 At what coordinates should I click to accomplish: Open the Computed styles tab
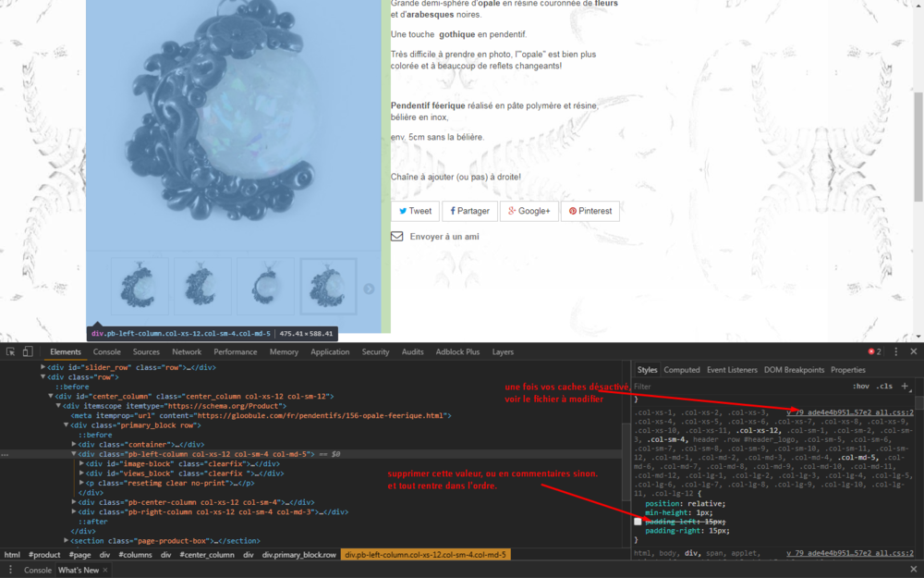point(682,369)
